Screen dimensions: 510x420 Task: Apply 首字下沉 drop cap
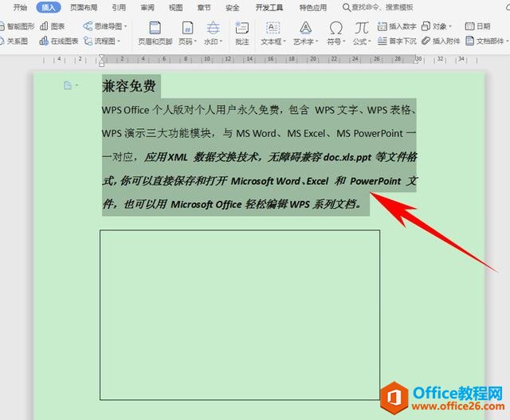pyautogui.click(x=397, y=41)
